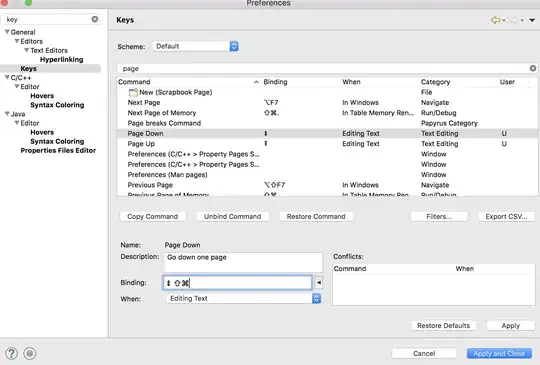Clear the 'page' command search field

532,68
